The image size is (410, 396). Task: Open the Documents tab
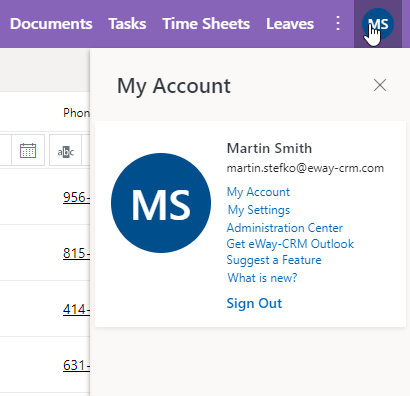[51, 24]
